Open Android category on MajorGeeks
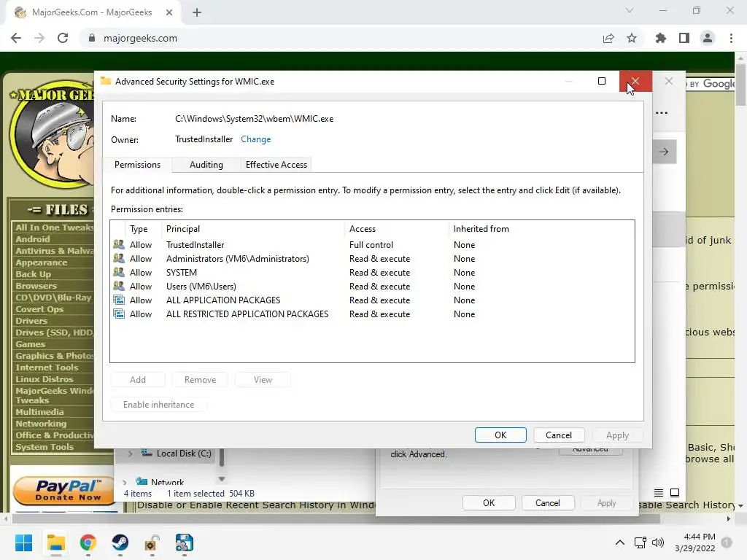Viewport: 747px width, 560px height. 32,239
